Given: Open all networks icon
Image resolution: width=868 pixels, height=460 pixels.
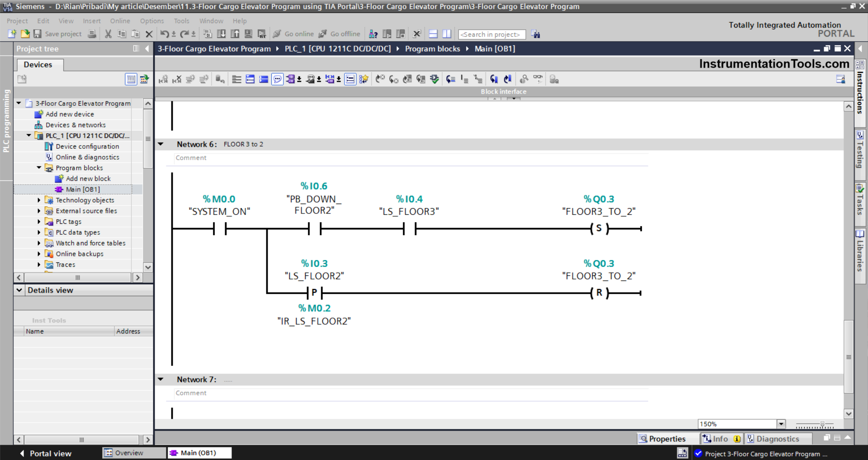Looking at the screenshot, I should [250, 79].
